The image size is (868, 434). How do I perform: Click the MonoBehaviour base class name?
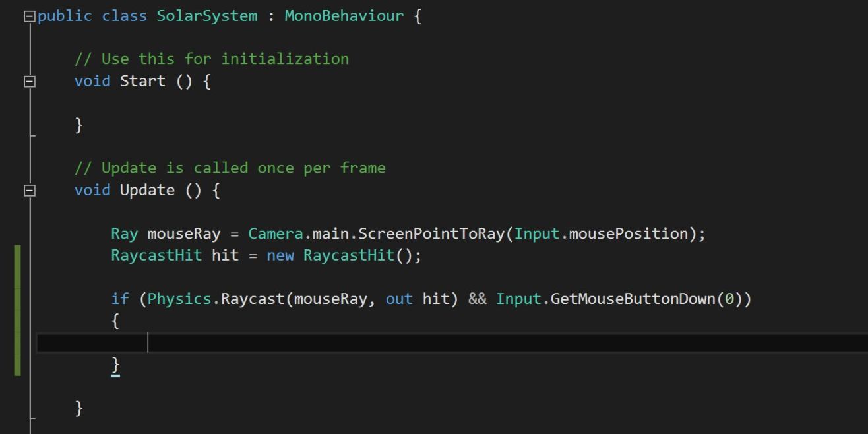tap(344, 16)
